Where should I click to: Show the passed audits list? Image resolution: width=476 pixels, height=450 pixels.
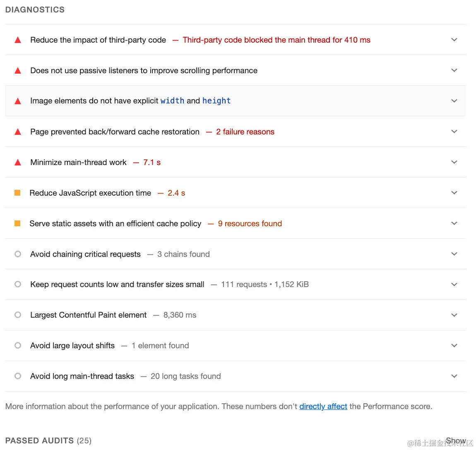click(456, 441)
